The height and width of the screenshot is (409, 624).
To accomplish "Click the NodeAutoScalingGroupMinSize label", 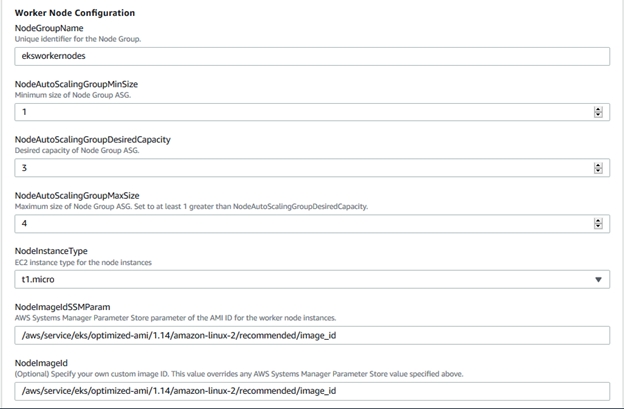I will point(76,84).
